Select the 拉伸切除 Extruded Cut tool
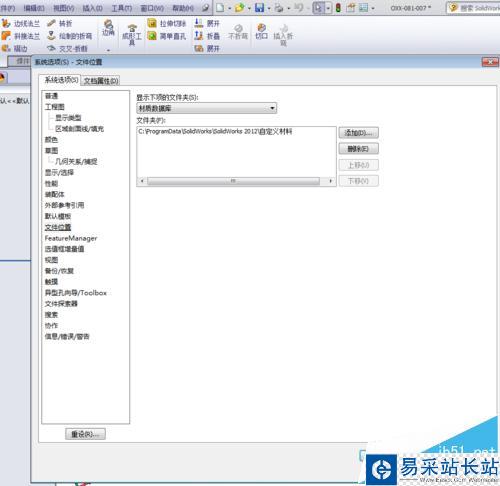 (x=167, y=23)
